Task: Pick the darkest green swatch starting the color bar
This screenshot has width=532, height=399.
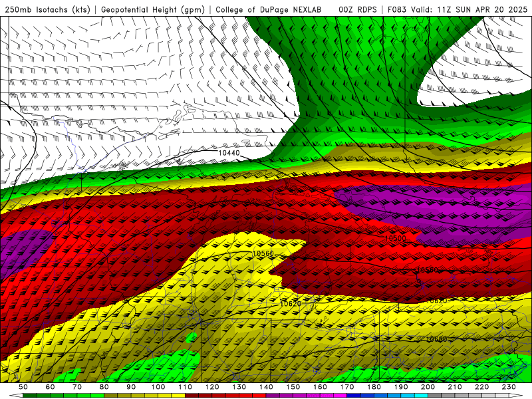Action: coord(30,396)
